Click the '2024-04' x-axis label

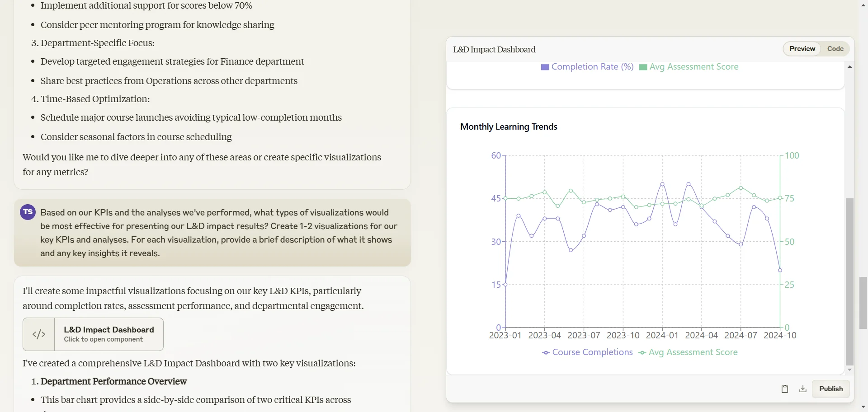click(701, 336)
